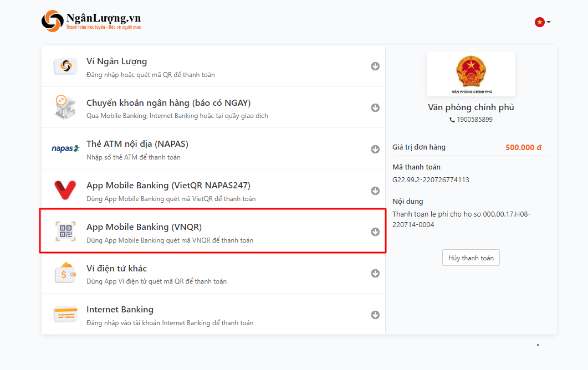Screen dimensions: 588x370
Task: Expand the Internet Banking arrow
Action: (375, 315)
